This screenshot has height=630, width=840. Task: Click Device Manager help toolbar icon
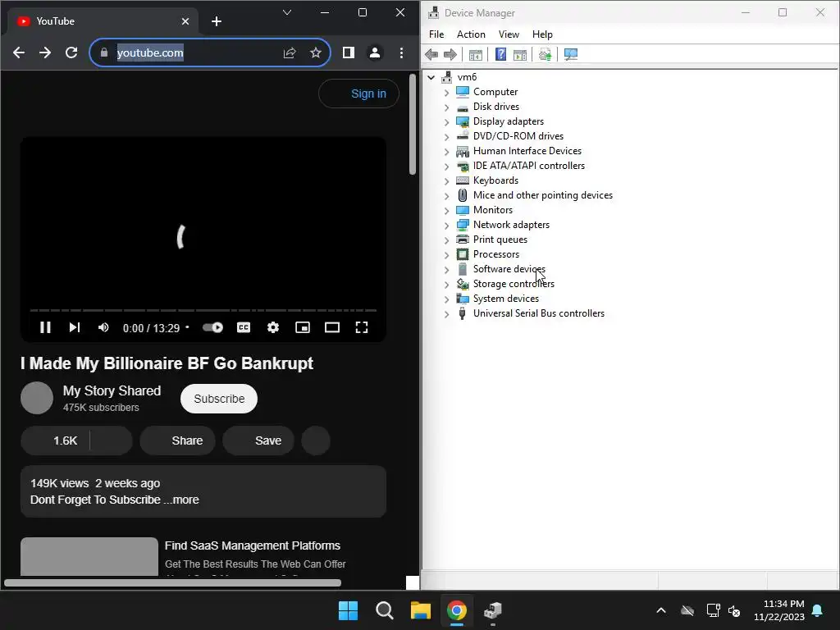click(500, 54)
